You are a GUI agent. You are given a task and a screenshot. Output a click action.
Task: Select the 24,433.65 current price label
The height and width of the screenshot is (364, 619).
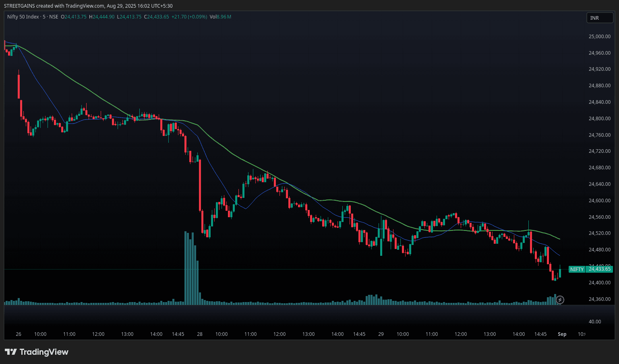(599, 269)
